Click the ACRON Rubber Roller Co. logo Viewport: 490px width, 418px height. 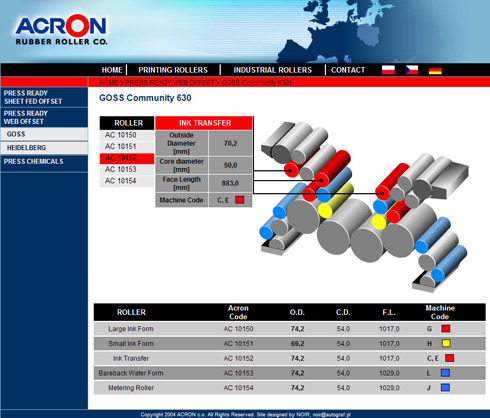[61, 30]
